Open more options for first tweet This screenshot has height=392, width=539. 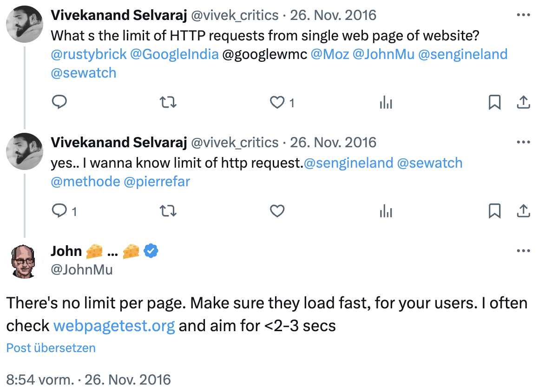click(523, 15)
